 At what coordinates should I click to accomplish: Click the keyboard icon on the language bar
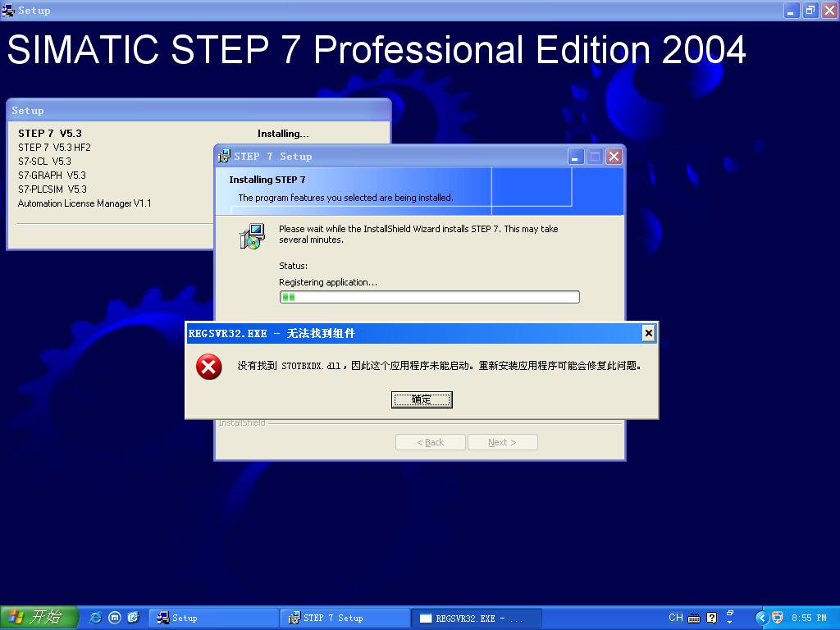tap(694, 618)
